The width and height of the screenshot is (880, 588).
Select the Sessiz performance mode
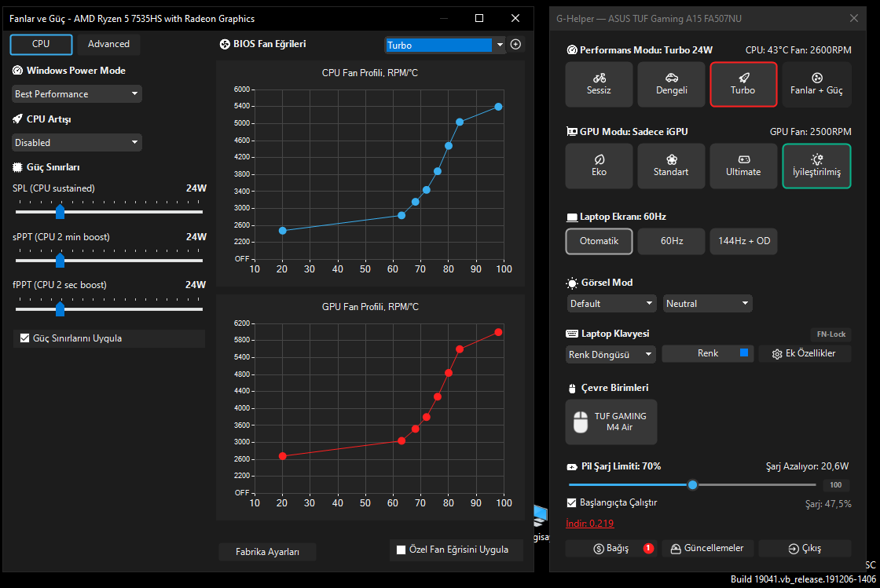coord(599,84)
